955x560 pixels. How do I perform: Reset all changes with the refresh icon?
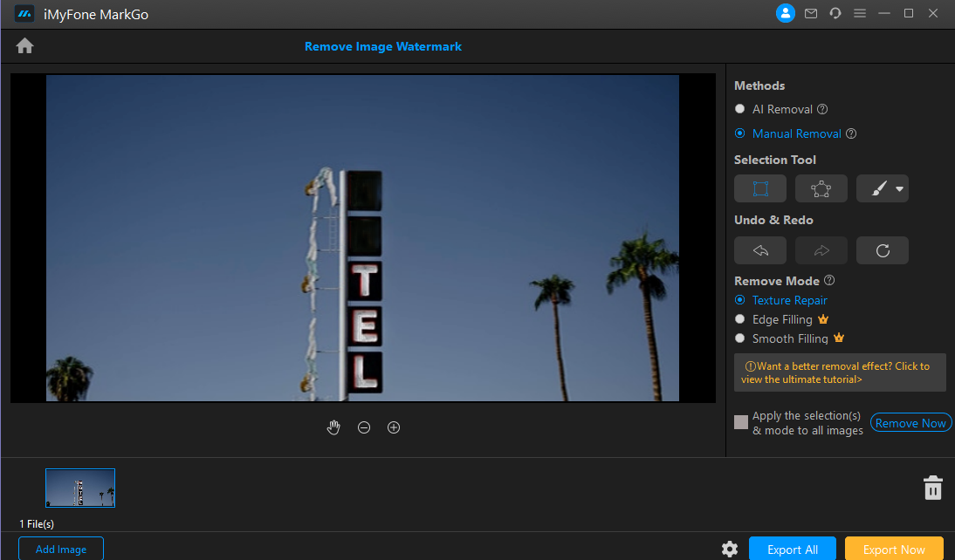(882, 250)
